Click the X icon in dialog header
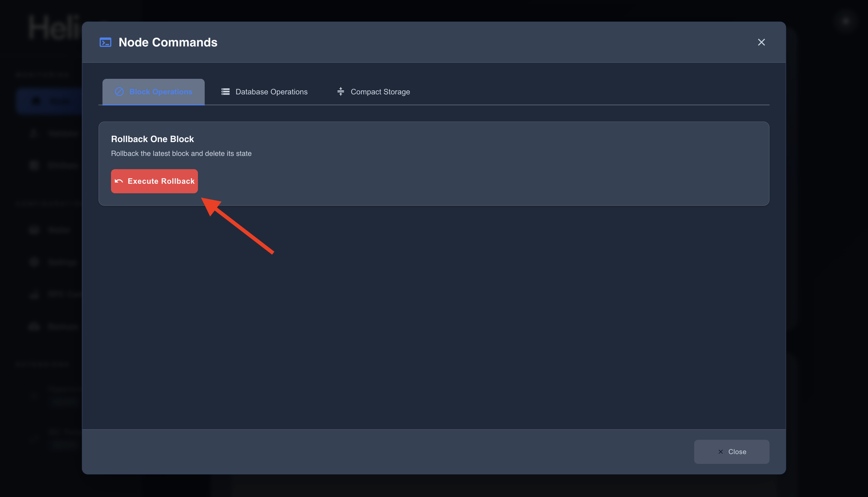 (761, 42)
